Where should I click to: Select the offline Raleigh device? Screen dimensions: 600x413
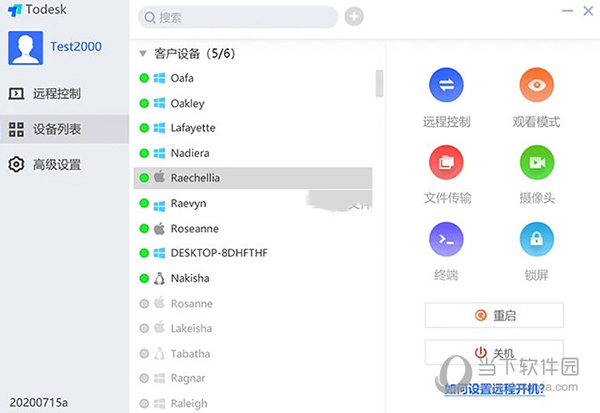[253, 403]
